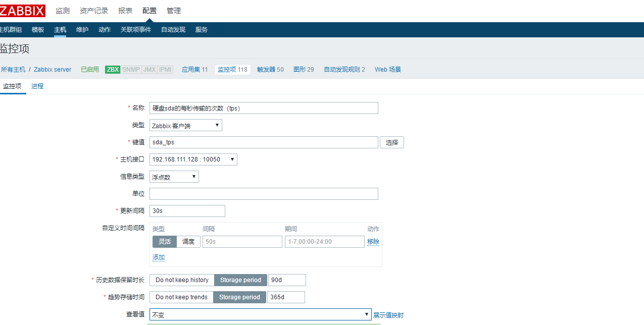Select Do not keep trends option
The height and width of the screenshot is (325, 644).
pyautogui.click(x=181, y=297)
